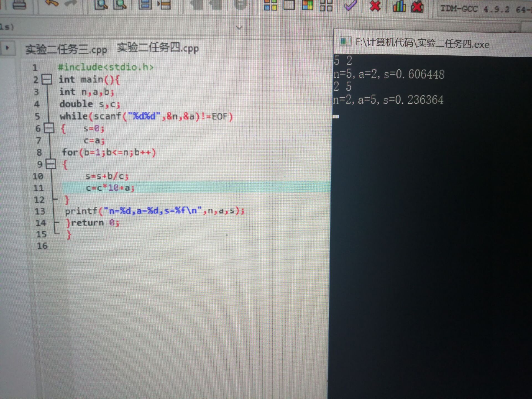532x399 pixels.
Task: Click the Redo arrow icon
Action: click(x=70, y=3)
